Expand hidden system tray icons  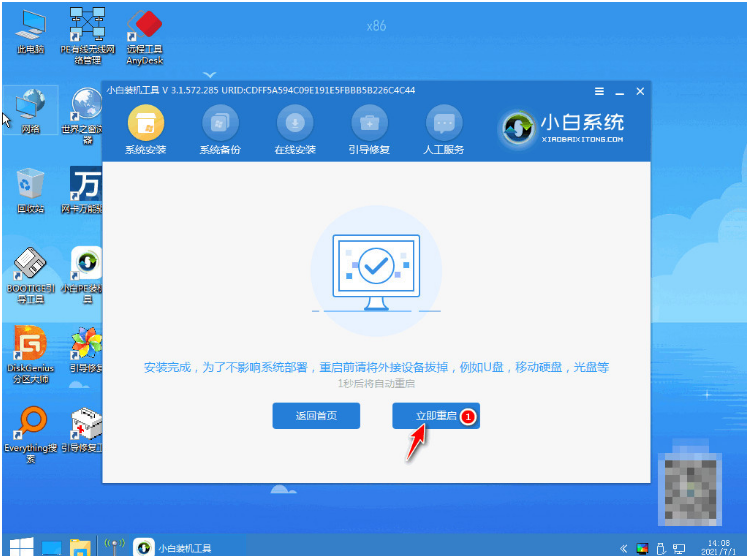tap(623, 548)
